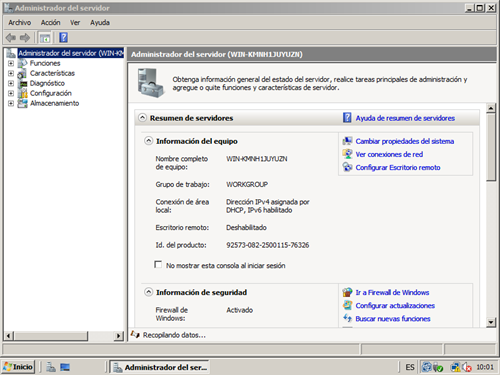Click the first tray icon beside ES
This screenshot has width=500, height=375.
click(x=426, y=367)
